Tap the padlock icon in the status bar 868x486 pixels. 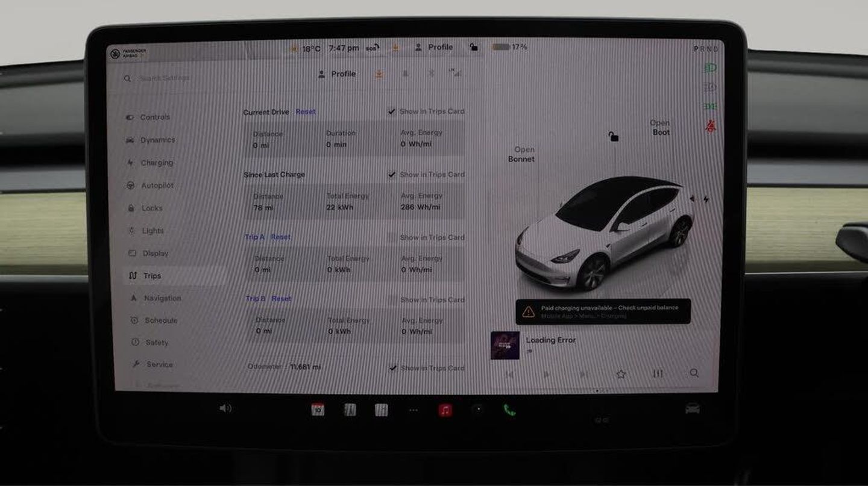click(x=474, y=47)
